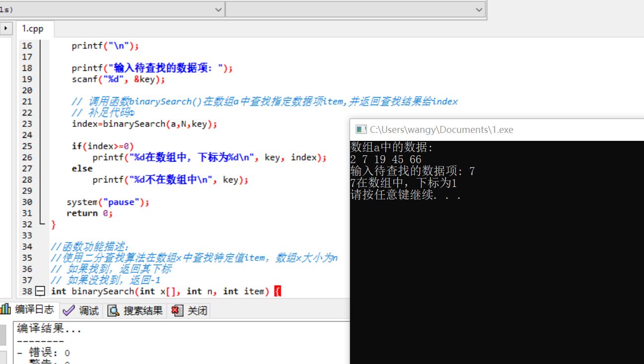
Task: Click the printf line with %d不在数组中
Action: click(x=170, y=180)
